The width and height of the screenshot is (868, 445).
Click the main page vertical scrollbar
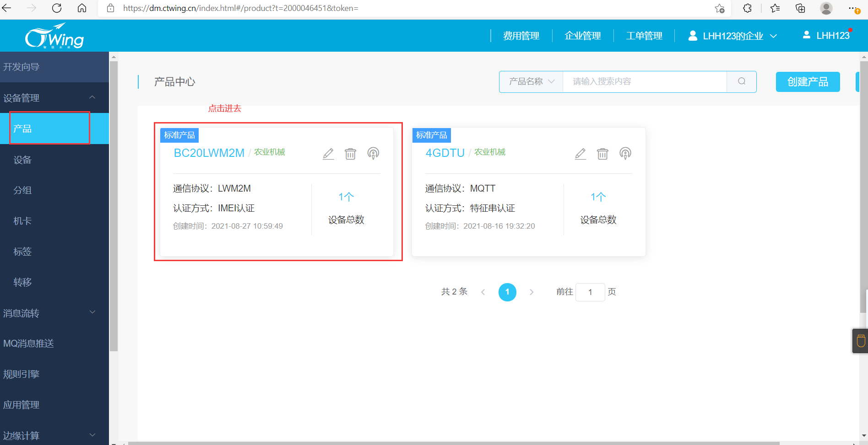[x=864, y=187]
